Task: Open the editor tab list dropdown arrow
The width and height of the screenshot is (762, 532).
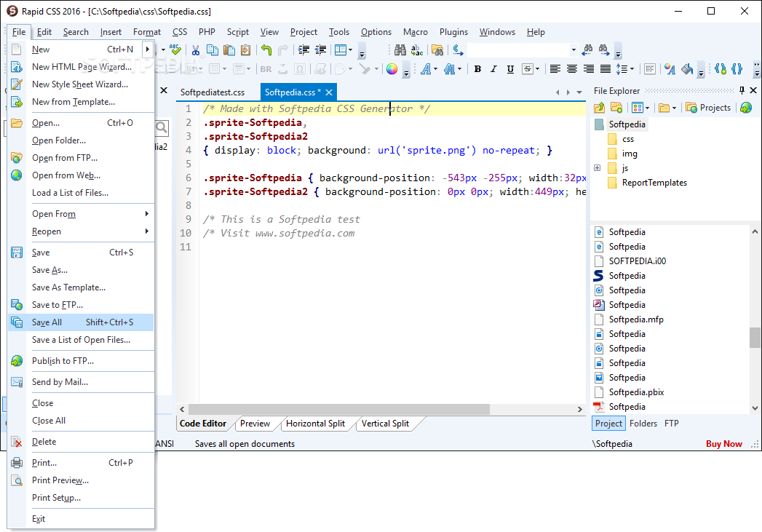Action: [579, 92]
